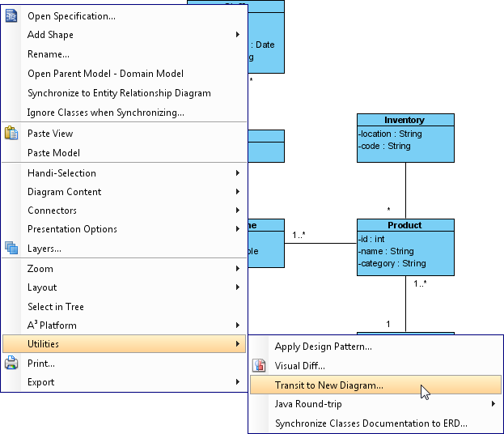The width and height of the screenshot is (504, 434).
Task: Click the Layers icon
Action: (x=11, y=248)
